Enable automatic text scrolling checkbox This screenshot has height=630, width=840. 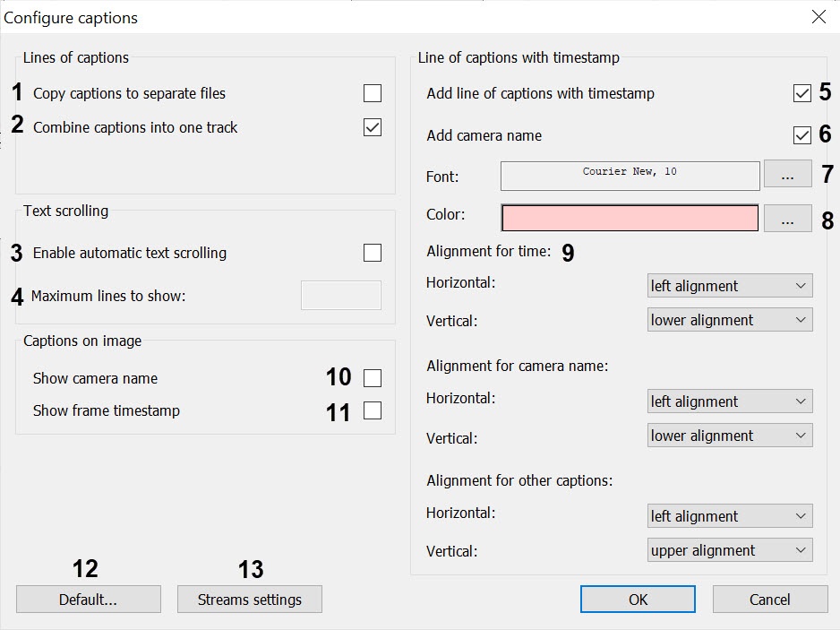[373, 253]
